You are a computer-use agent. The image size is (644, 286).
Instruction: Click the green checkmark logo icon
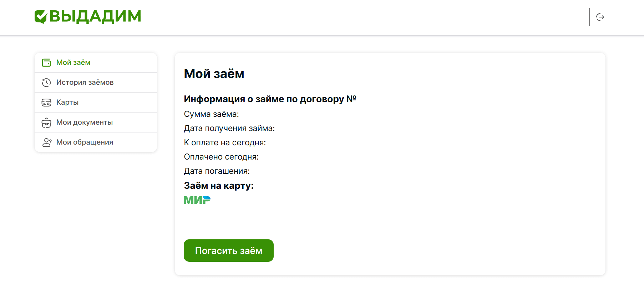tap(41, 17)
